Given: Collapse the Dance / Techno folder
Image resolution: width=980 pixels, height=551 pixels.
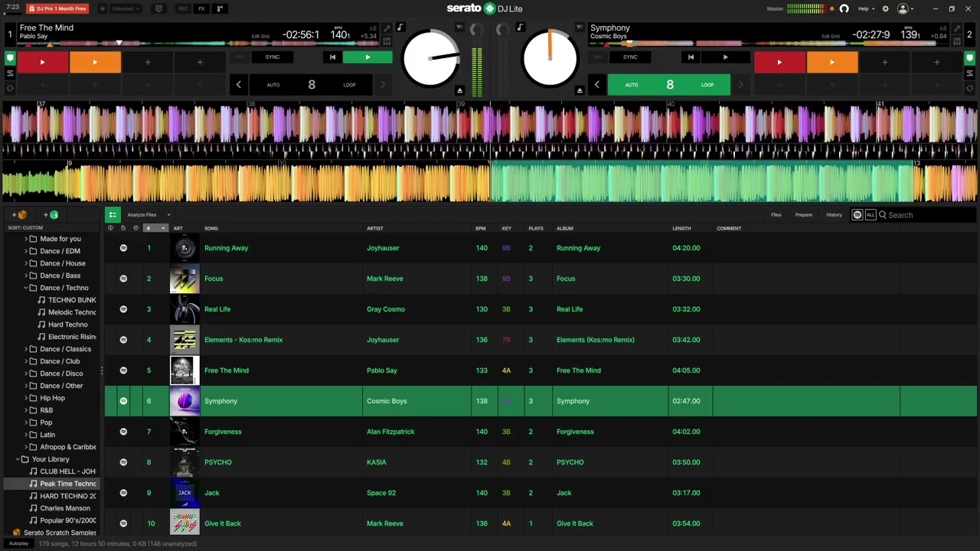Looking at the screenshot, I should tap(26, 288).
